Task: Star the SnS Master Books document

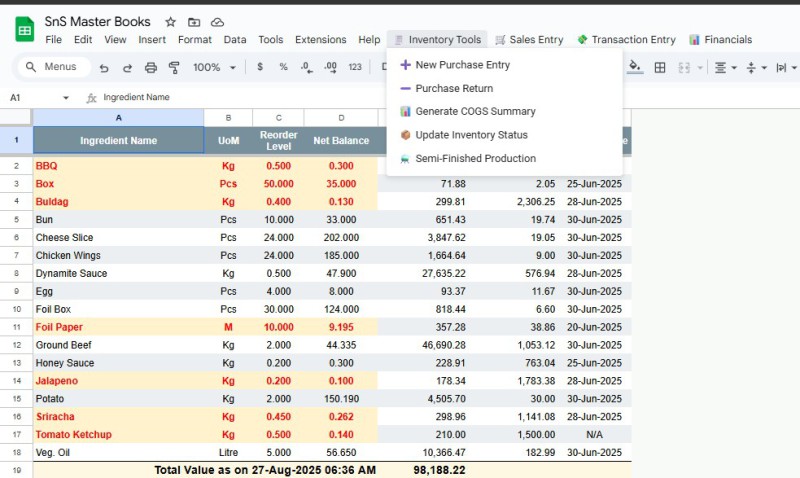Action: (x=170, y=22)
